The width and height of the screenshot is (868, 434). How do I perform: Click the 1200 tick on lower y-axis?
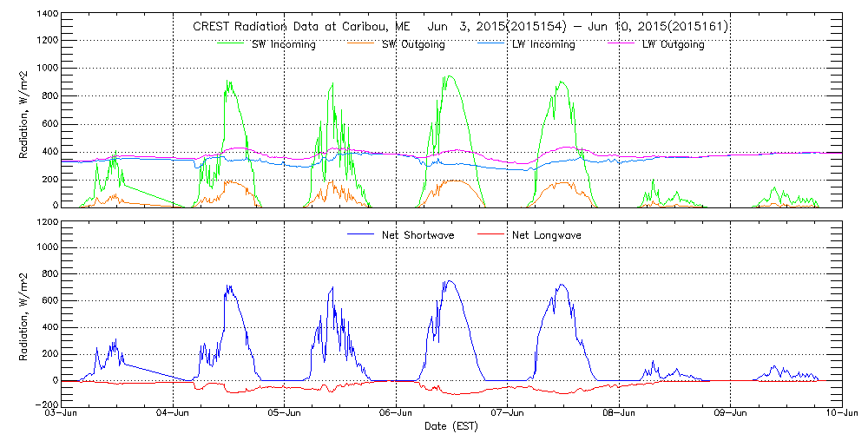point(47,222)
